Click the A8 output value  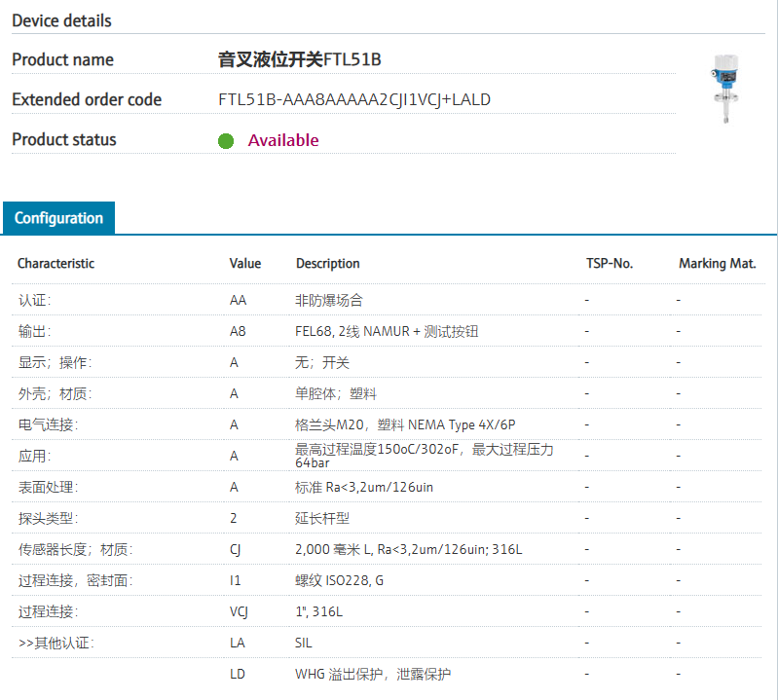pos(238,331)
